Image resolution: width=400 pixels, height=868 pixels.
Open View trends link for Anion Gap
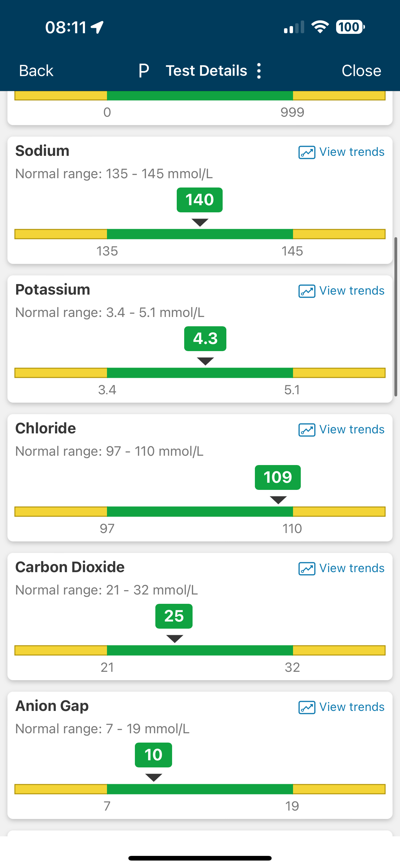coord(352,707)
